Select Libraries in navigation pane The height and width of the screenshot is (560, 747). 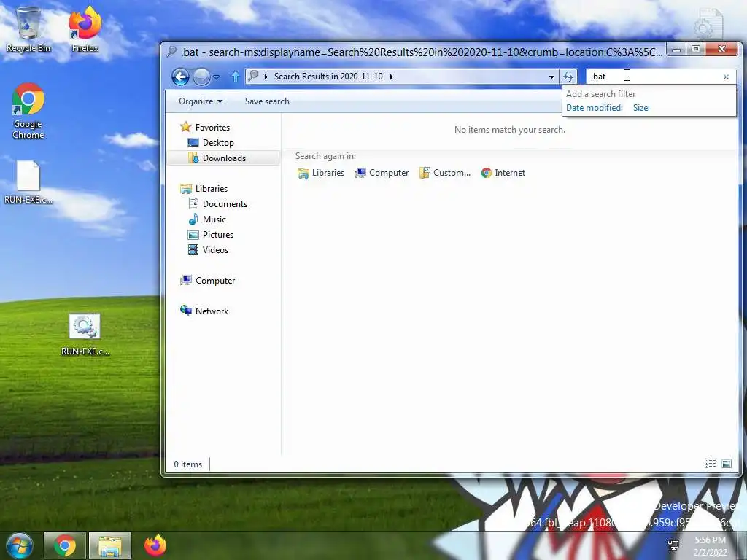click(212, 189)
